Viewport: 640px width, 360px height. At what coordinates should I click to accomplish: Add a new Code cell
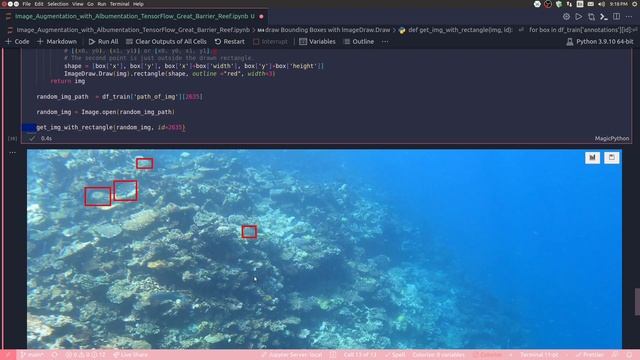17,42
